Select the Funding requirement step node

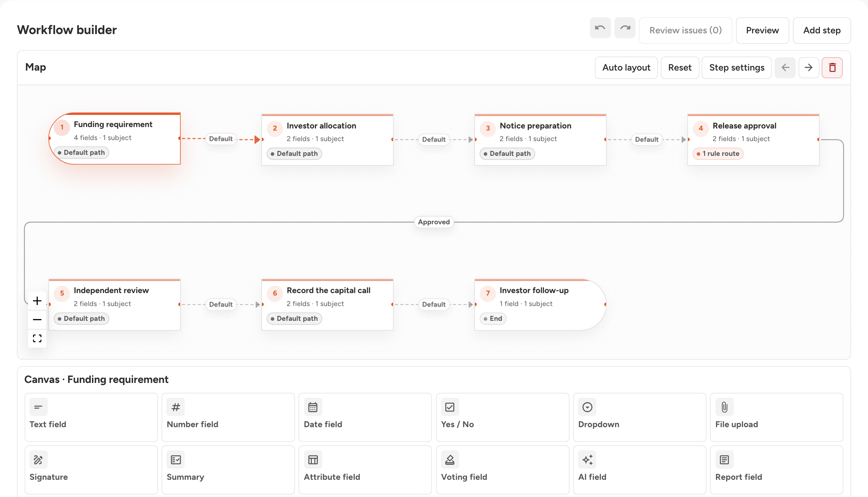[x=115, y=139]
